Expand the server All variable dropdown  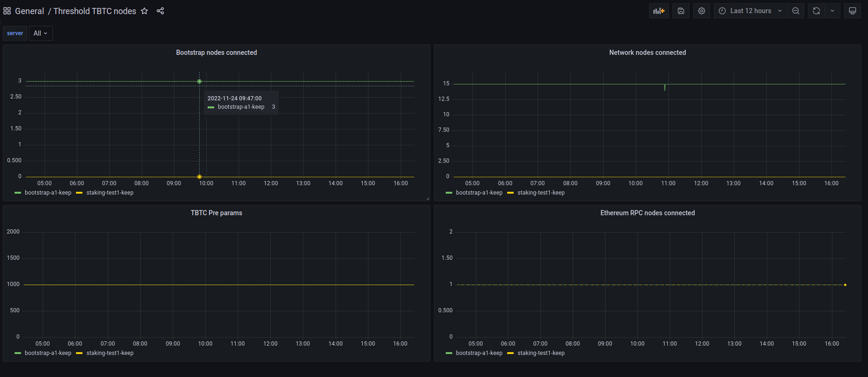(x=41, y=33)
